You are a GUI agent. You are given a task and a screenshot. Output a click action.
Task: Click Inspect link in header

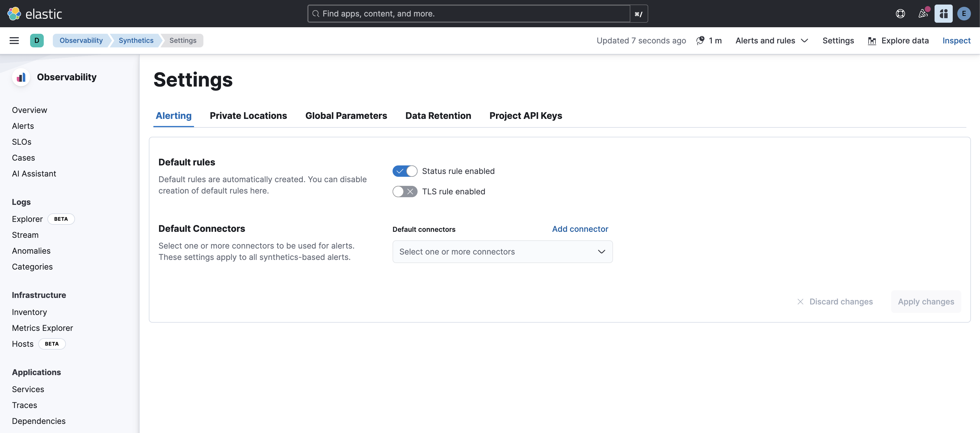(956, 40)
